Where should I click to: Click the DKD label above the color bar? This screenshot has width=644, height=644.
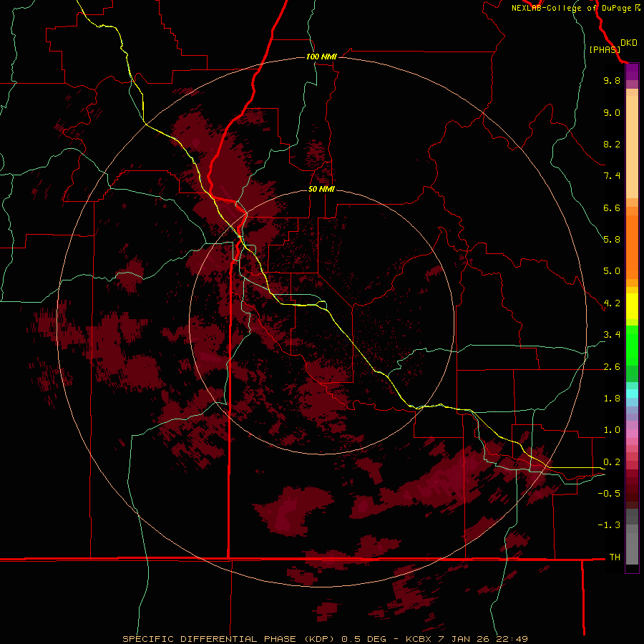pos(629,43)
